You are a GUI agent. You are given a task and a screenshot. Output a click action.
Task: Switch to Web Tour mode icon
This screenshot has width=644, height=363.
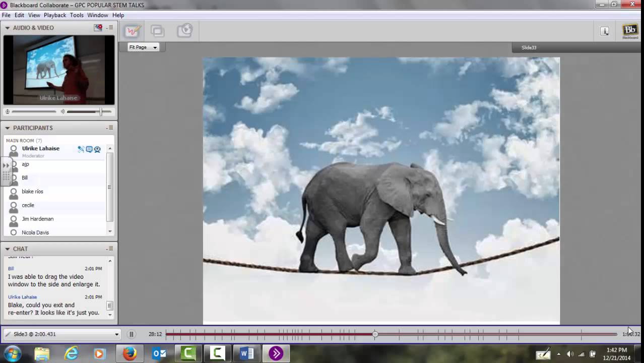click(x=185, y=31)
